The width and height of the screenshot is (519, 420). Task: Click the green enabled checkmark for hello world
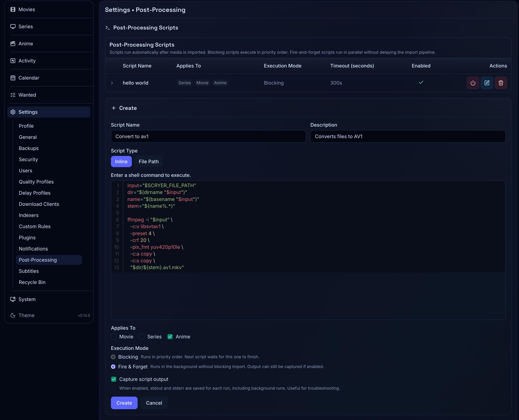coord(421,82)
